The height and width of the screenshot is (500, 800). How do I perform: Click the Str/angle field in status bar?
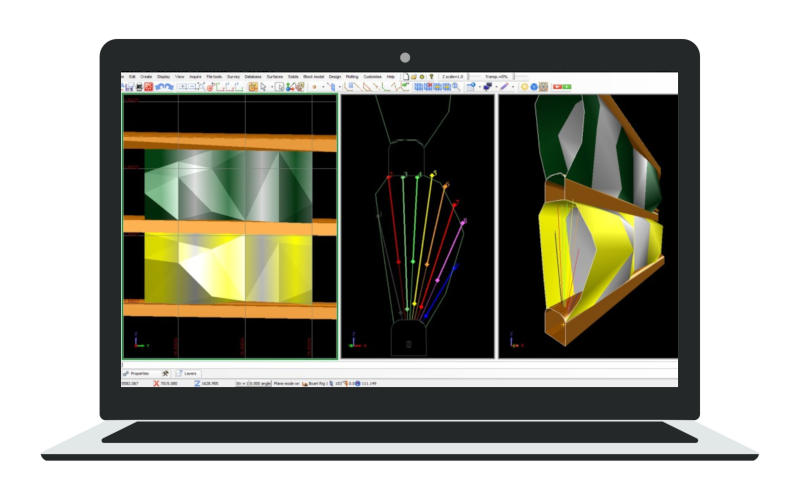(253, 383)
